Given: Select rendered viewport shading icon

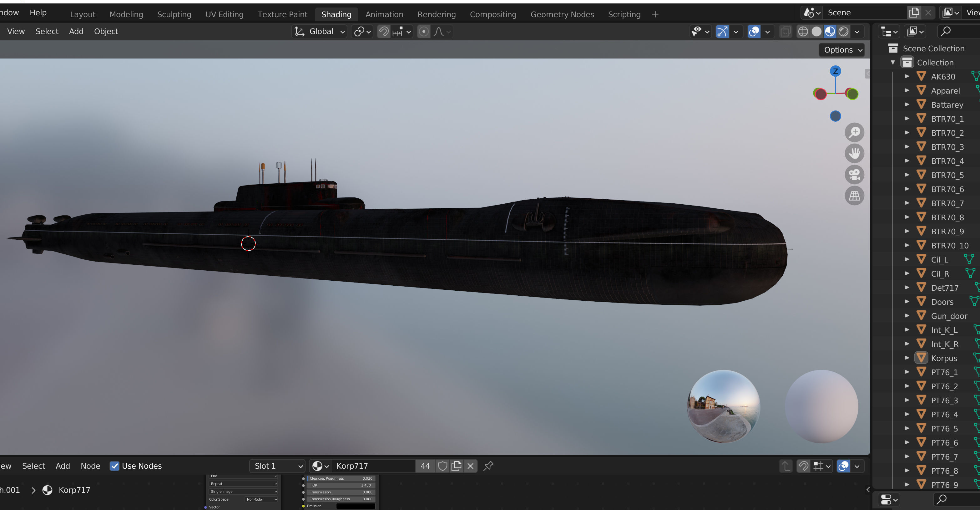Looking at the screenshot, I should click(x=843, y=32).
